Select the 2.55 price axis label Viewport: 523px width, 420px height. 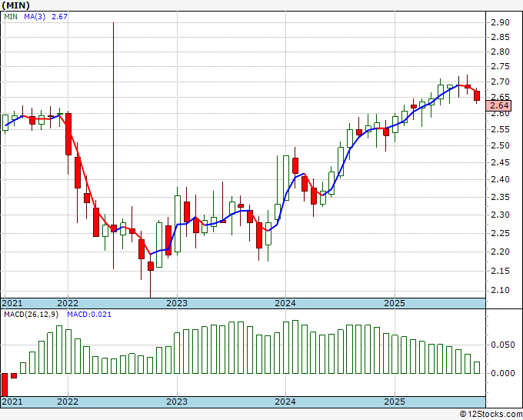tap(500, 129)
